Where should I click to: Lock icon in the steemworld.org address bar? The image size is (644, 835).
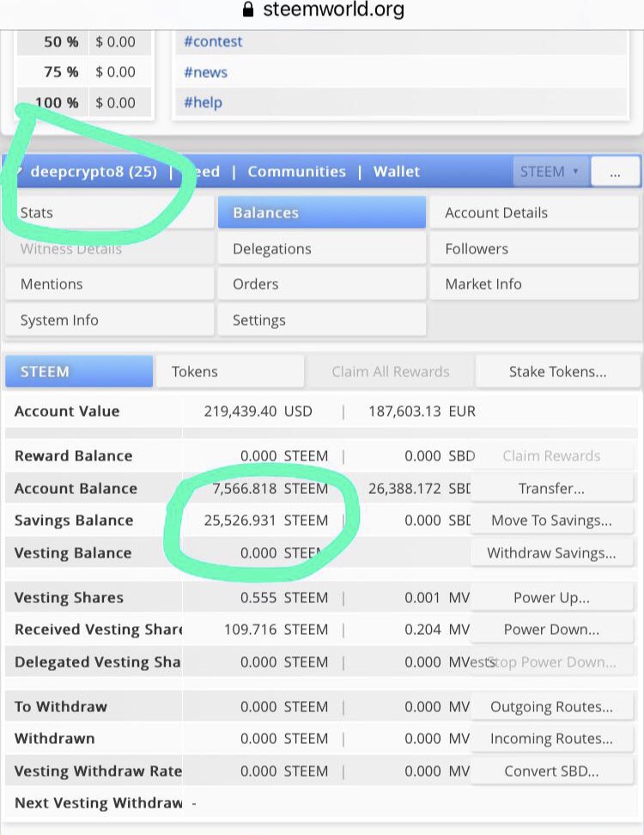pyautogui.click(x=248, y=9)
